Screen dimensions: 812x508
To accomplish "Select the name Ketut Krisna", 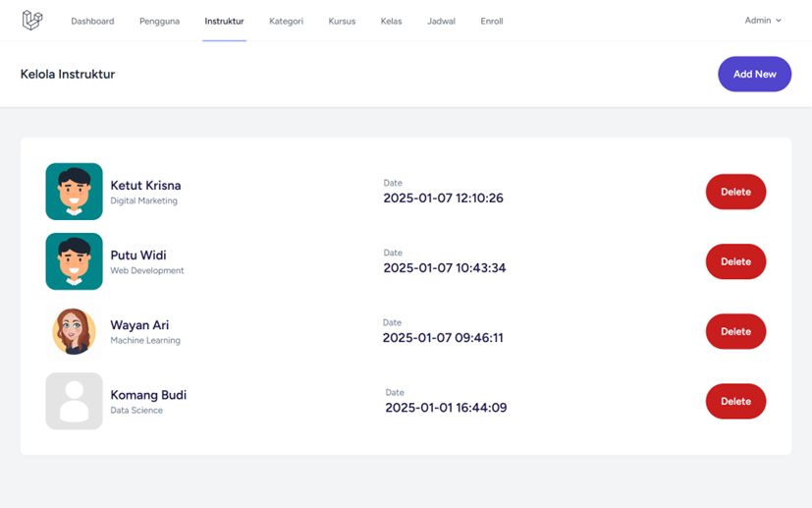I will coord(145,186).
